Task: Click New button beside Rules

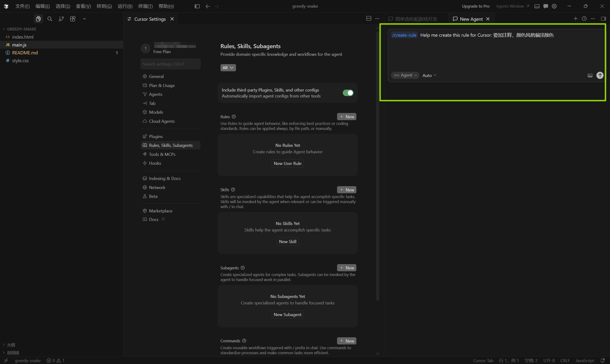Action: (x=347, y=117)
